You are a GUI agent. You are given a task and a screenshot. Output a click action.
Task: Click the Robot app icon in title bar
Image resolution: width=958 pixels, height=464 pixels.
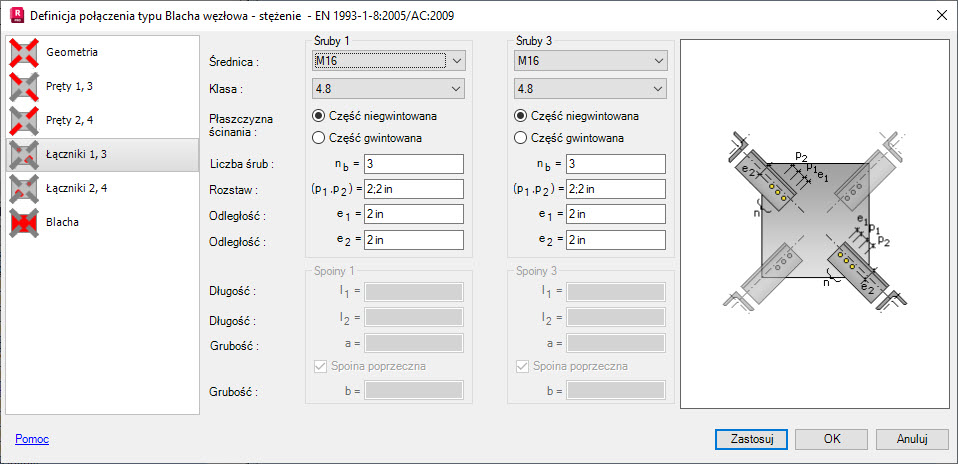click(14, 14)
